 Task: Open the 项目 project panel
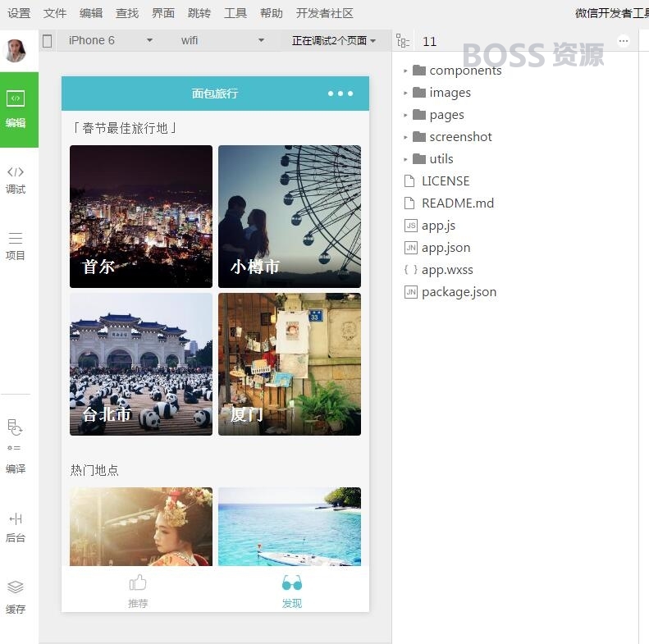[x=16, y=246]
